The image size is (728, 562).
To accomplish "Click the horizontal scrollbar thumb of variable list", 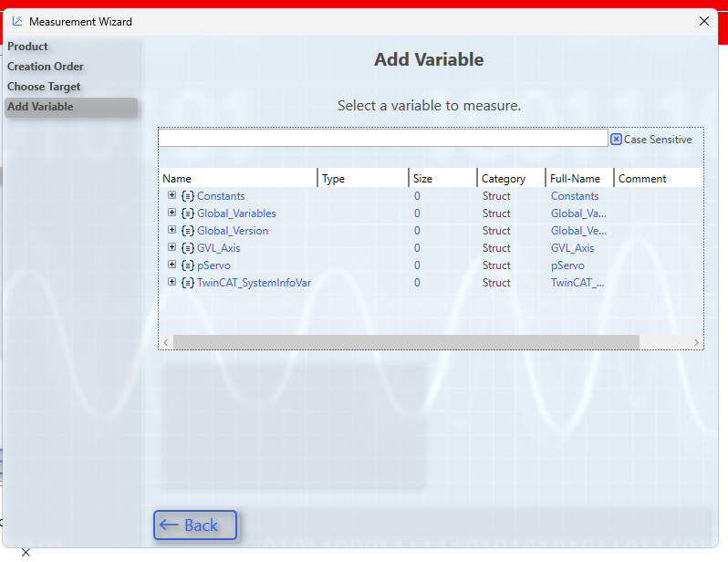I will coord(406,342).
